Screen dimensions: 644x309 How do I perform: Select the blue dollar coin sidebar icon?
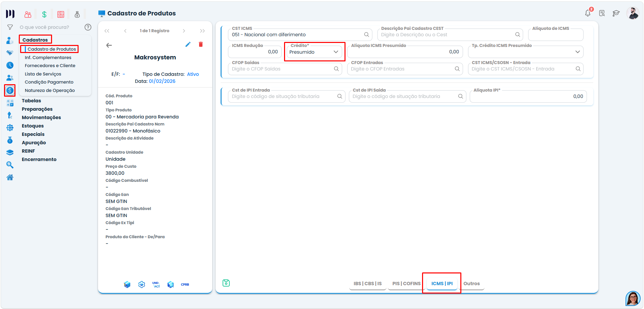10,90
